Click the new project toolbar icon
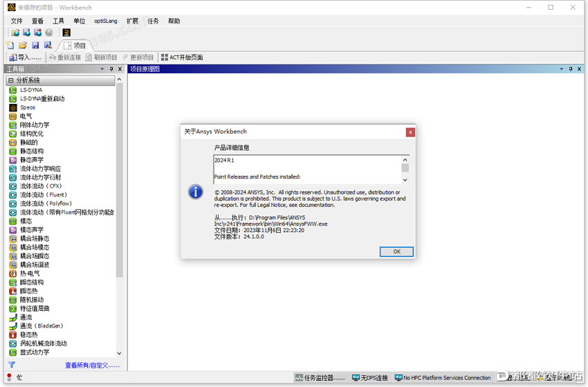Screen dimensions: 588x387 coord(10,46)
